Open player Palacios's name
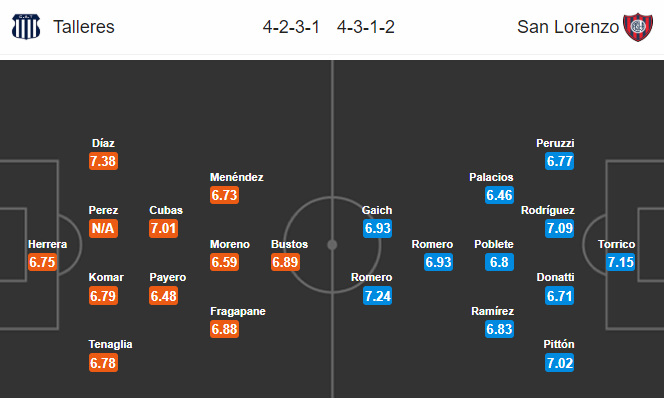Image resolution: width=664 pixels, height=398 pixels. (x=491, y=177)
